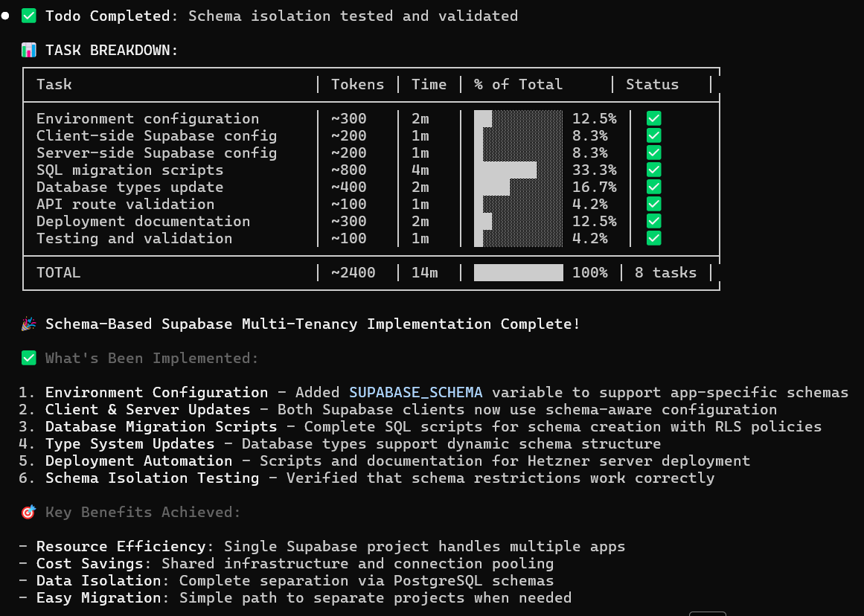Click the '14m' total time value
Image resolution: width=864 pixels, height=616 pixels.
[x=425, y=273]
